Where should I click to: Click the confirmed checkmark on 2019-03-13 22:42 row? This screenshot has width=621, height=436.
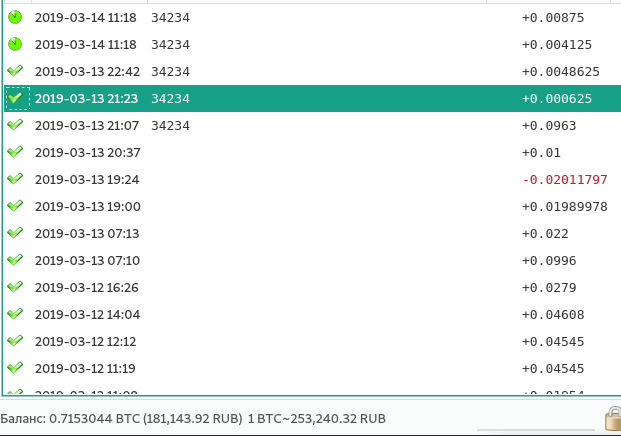point(15,71)
